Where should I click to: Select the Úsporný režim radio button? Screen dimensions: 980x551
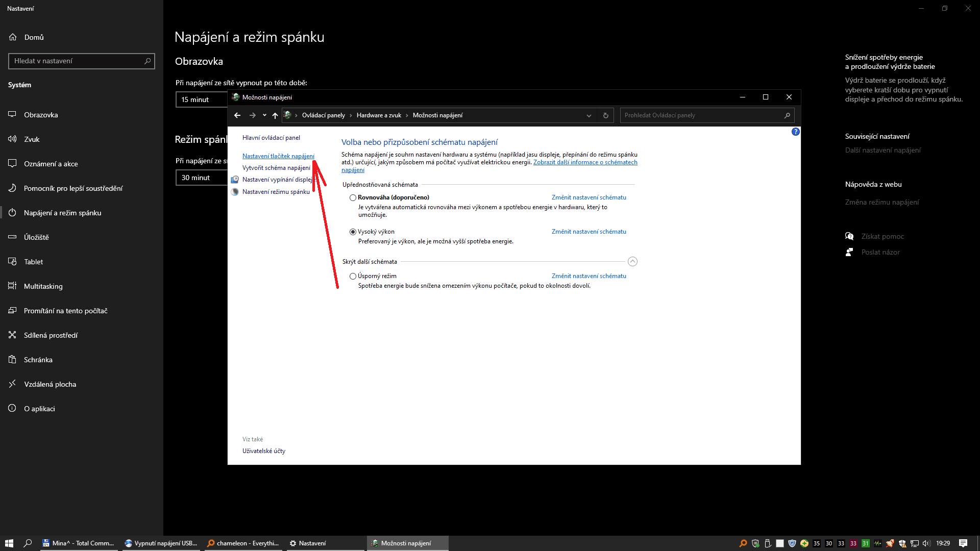(x=353, y=276)
